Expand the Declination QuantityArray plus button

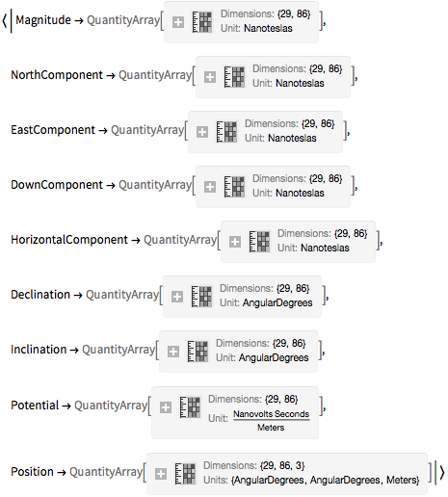[x=177, y=297]
